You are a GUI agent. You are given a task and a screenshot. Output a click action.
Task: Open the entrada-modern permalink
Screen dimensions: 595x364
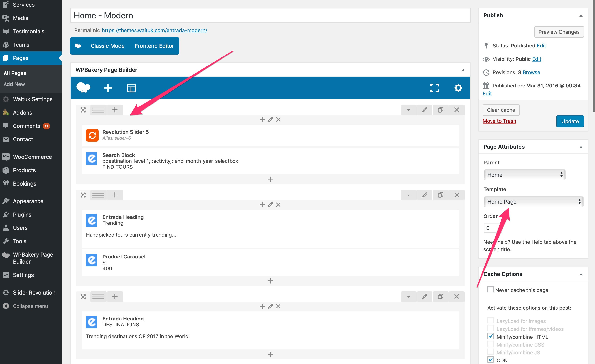[x=154, y=30]
